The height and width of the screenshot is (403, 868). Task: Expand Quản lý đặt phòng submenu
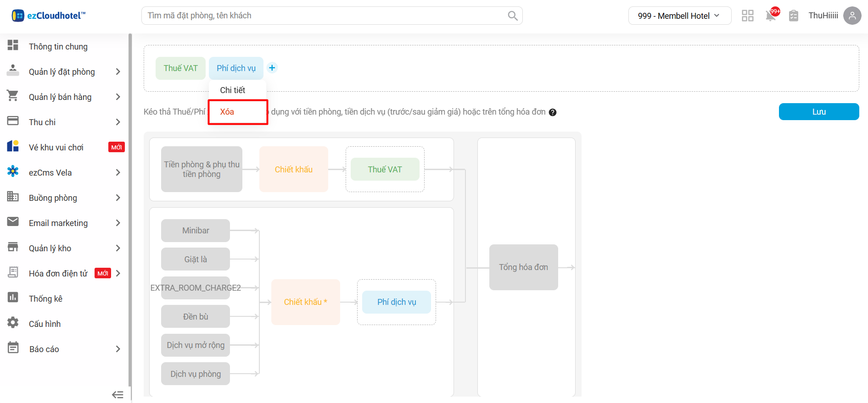tap(118, 72)
